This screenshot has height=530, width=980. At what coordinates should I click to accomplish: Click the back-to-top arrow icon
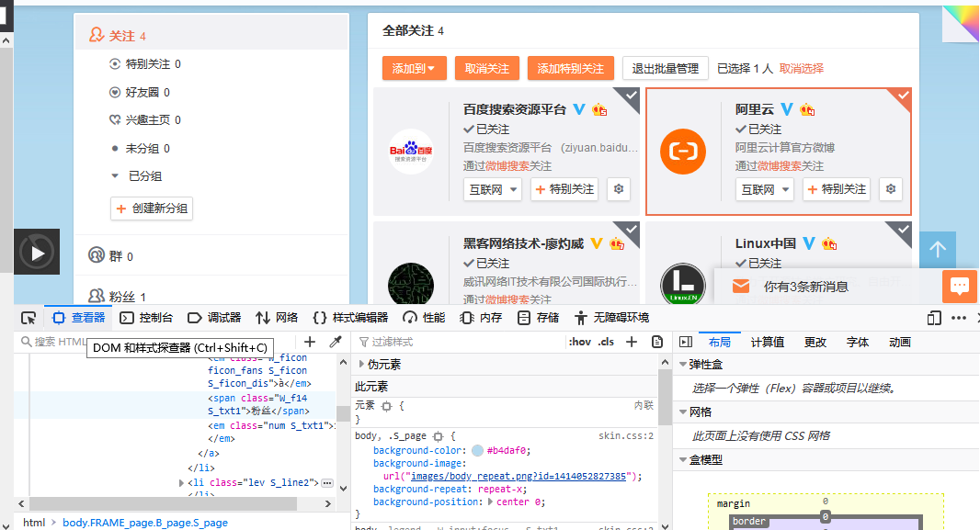[938, 250]
